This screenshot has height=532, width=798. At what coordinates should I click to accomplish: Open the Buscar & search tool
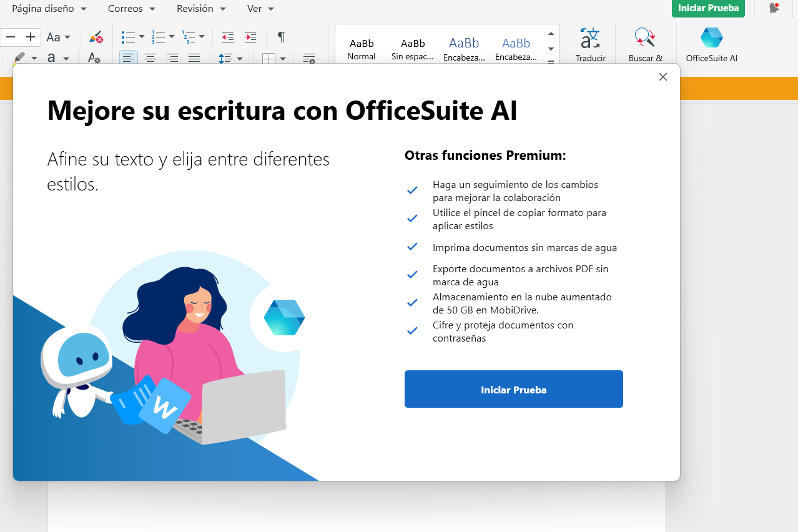pos(646,44)
